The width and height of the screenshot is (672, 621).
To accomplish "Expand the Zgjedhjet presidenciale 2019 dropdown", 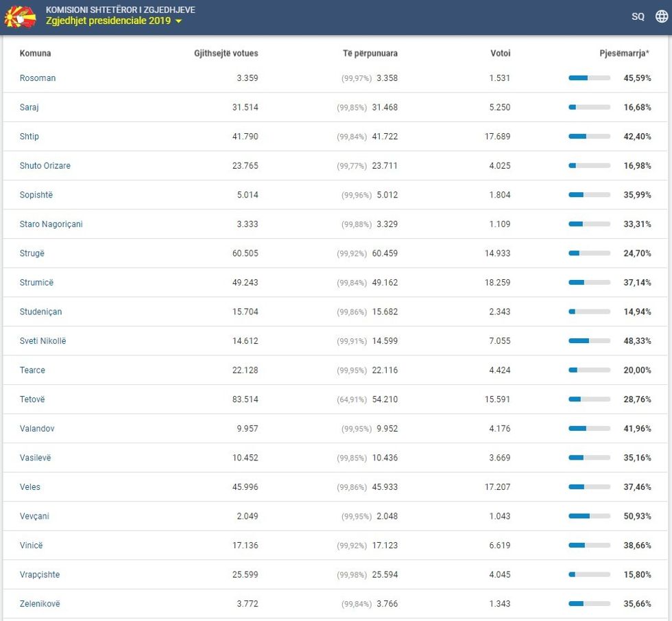I will coord(114,21).
